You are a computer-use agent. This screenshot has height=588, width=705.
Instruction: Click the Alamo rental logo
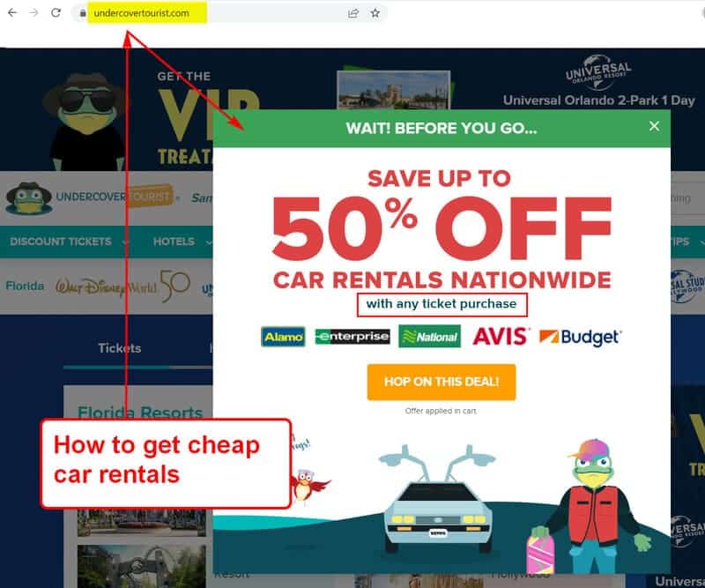pos(283,337)
